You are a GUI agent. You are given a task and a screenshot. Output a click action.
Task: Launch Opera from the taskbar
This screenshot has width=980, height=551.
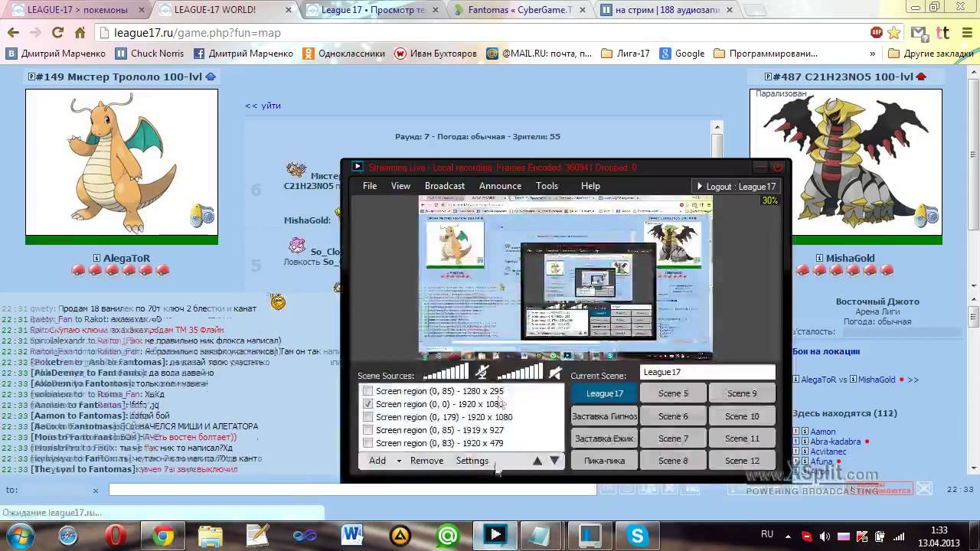pos(116,535)
